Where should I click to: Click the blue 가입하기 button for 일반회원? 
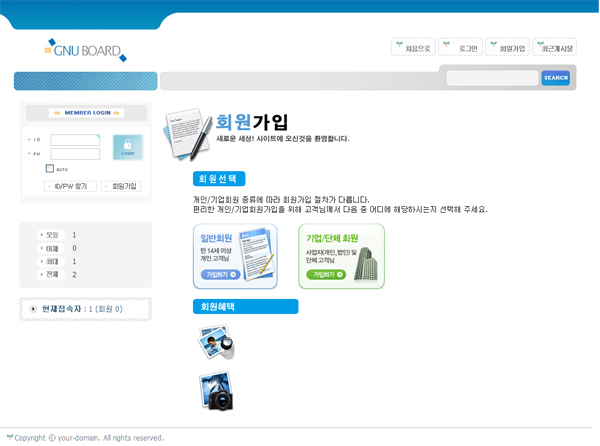coord(221,274)
